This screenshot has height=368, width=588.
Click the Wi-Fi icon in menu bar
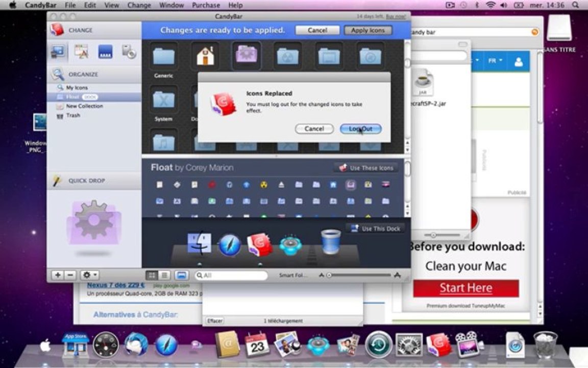tap(491, 5)
